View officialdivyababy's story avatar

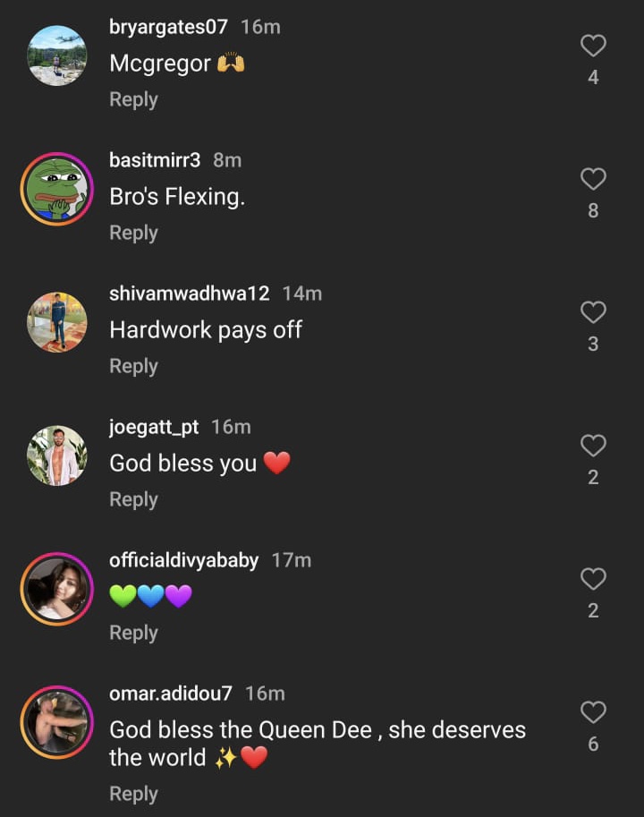(x=57, y=589)
